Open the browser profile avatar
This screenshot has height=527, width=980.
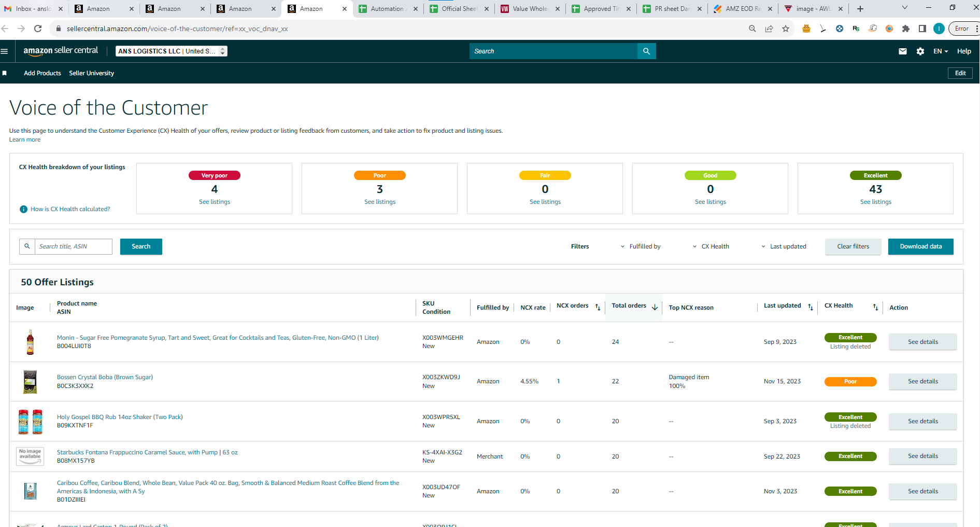click(939, 29)
